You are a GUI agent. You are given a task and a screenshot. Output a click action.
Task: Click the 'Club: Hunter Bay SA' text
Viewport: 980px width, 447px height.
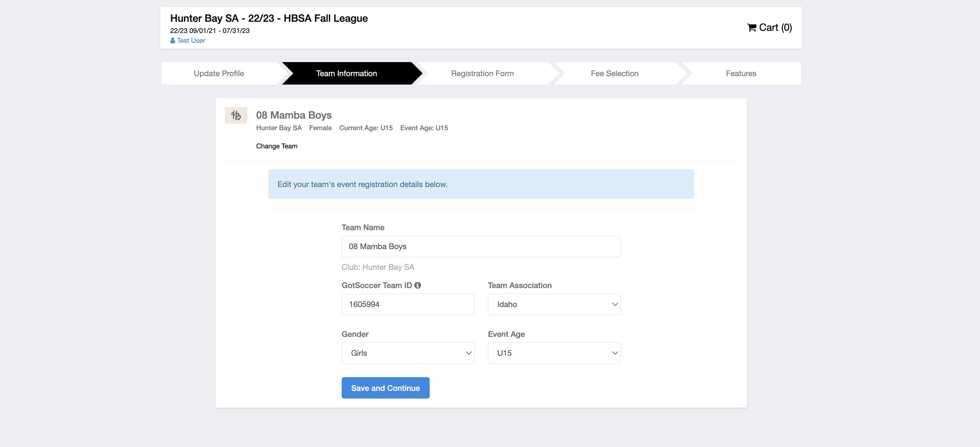click(x=378, y=267)
